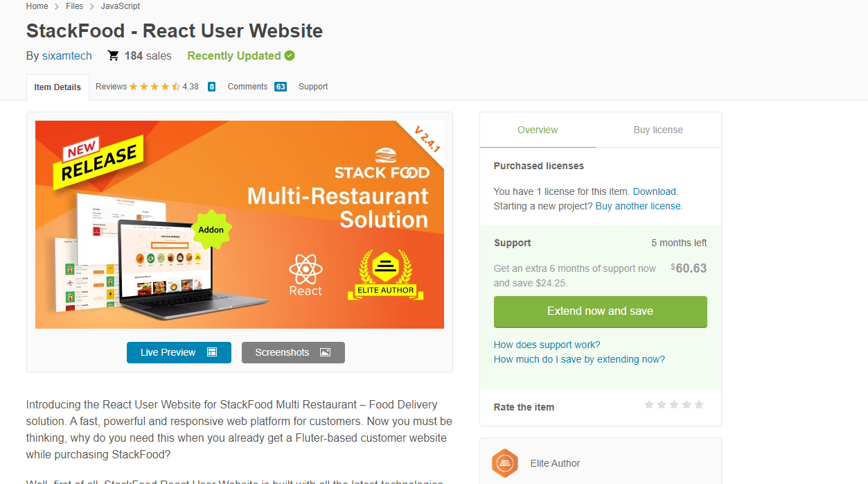Click the StackFood product banner image

pos(240,225)
